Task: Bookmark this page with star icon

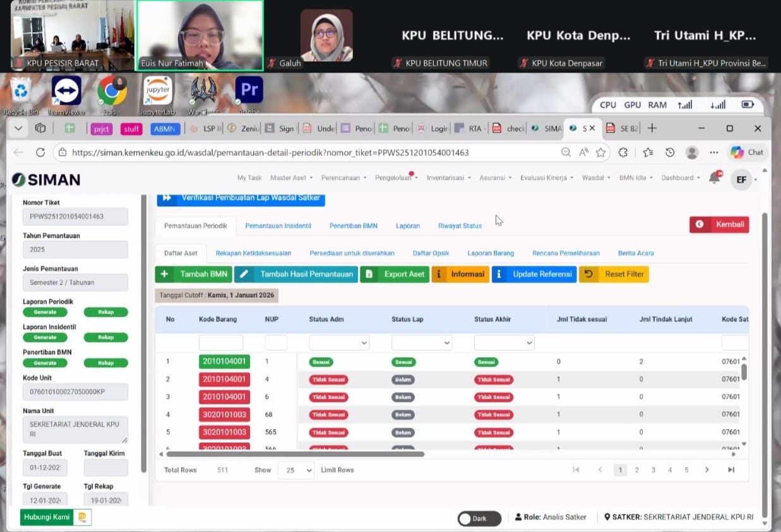Action: [x=600, y=152]
